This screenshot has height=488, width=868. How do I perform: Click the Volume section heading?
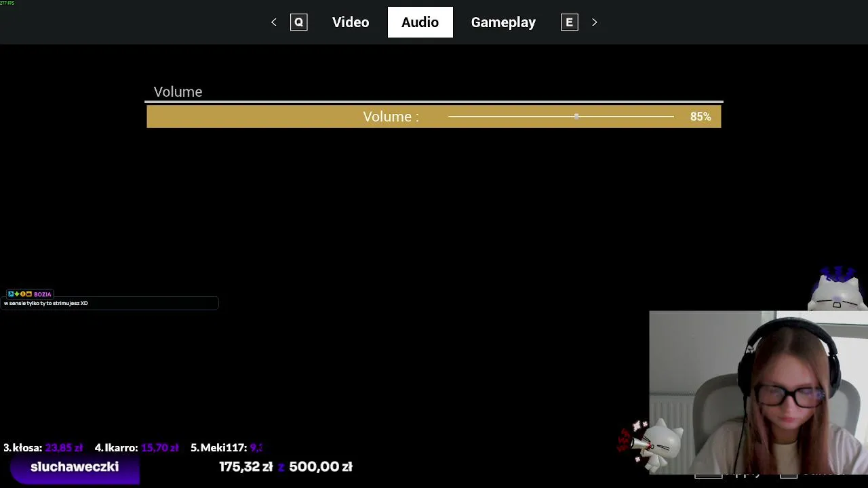(x=178, y=91)
